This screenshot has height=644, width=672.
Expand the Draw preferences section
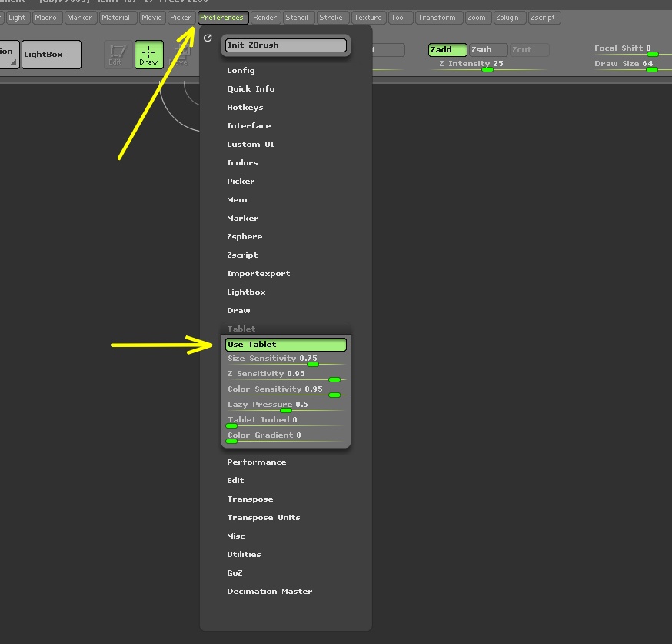[x=238, y=310]
